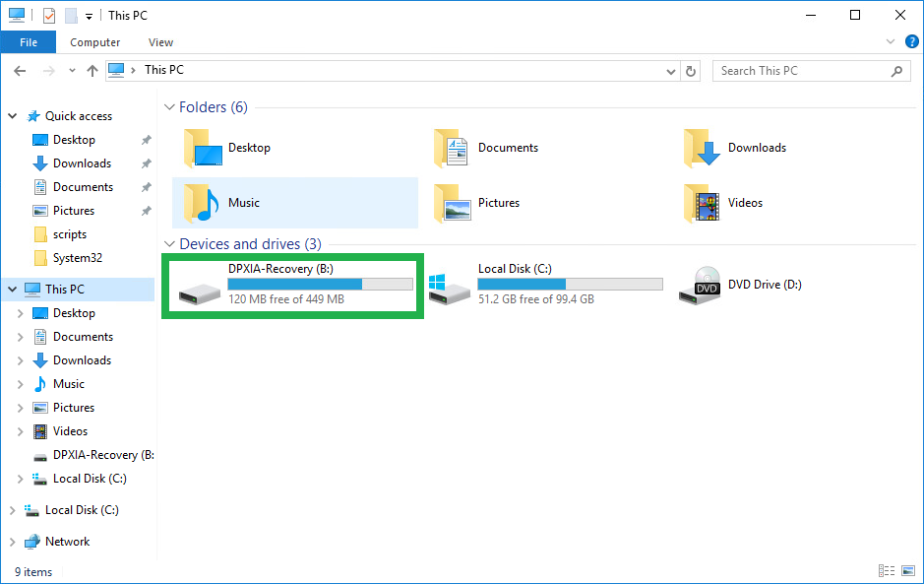The width and height of the screenshot is (924, 584).
Task: Click the Refresh button in address bar
Action: pyautogui.click(x=691, y=71)
